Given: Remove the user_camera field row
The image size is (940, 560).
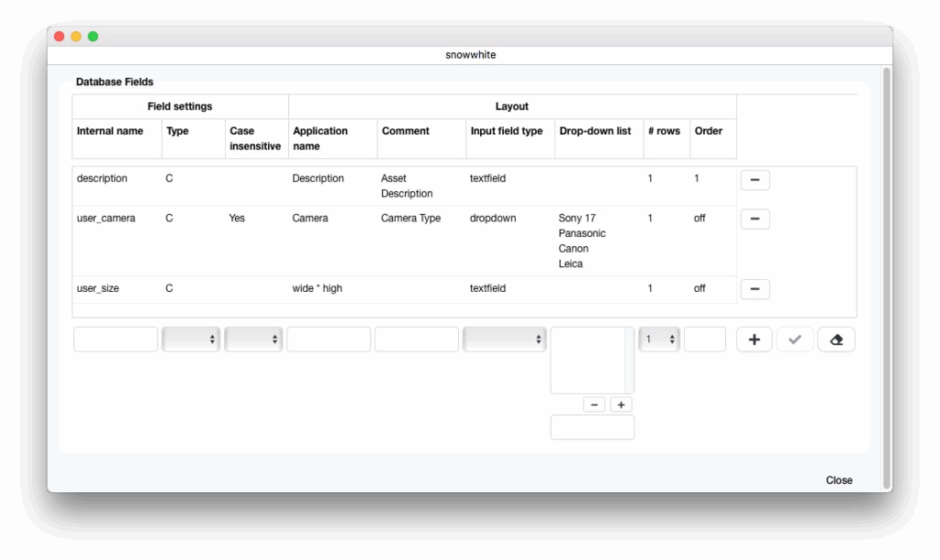Looking at the screenshot, I should (755, 219).
